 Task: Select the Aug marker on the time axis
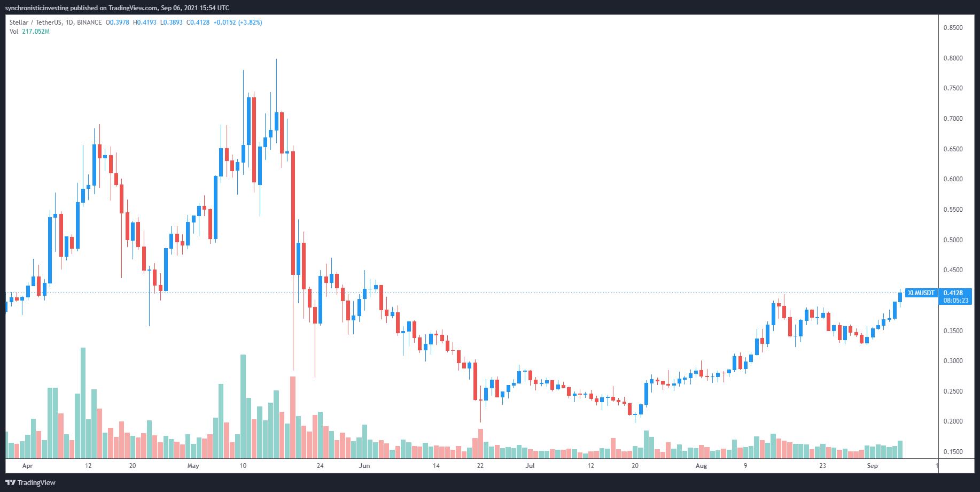point(701,466)
